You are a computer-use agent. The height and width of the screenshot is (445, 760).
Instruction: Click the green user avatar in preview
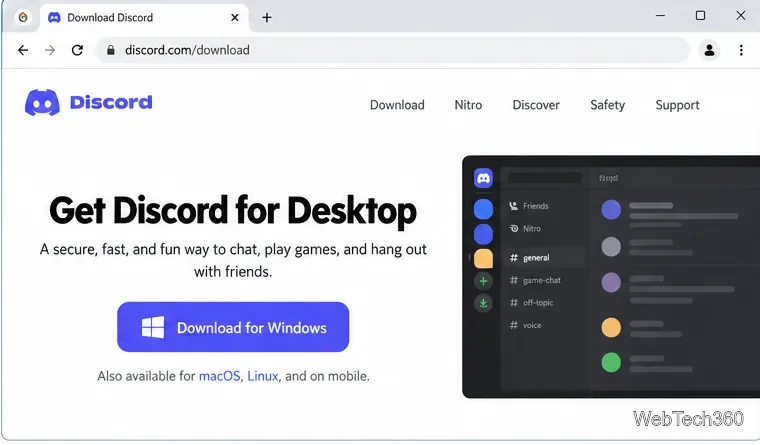click(611, 362)
